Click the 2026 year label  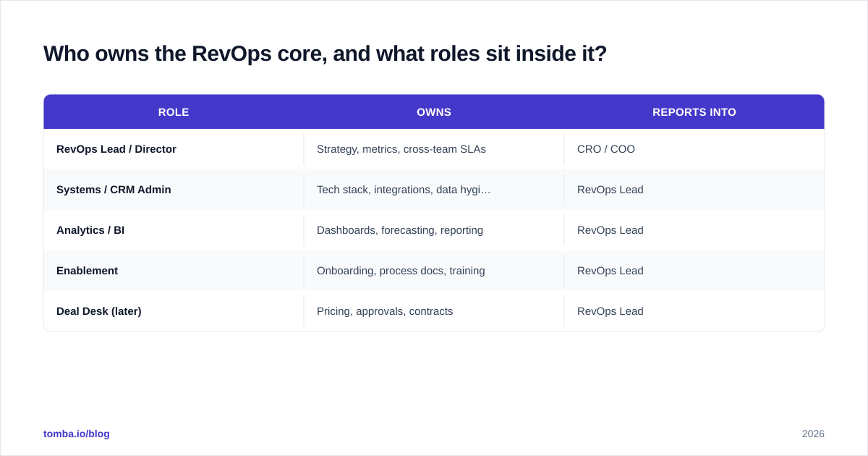coord(813,434)
